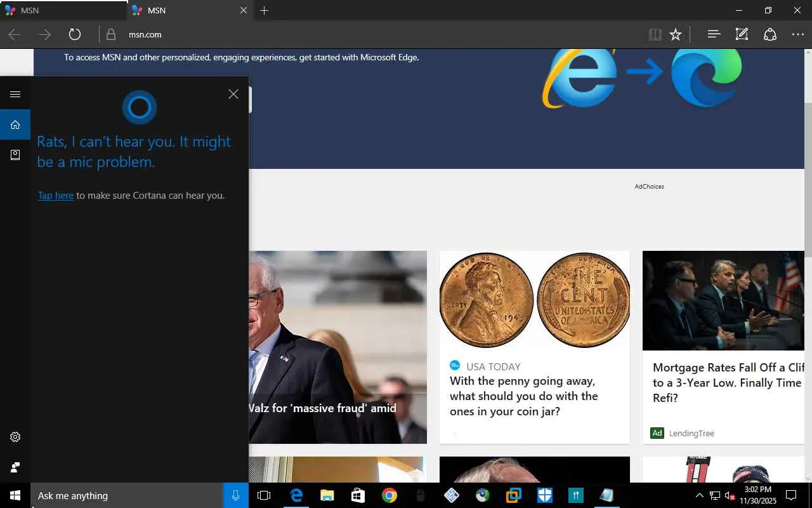
Task: Click the Cortana listening circle
Action: (139, 107)
